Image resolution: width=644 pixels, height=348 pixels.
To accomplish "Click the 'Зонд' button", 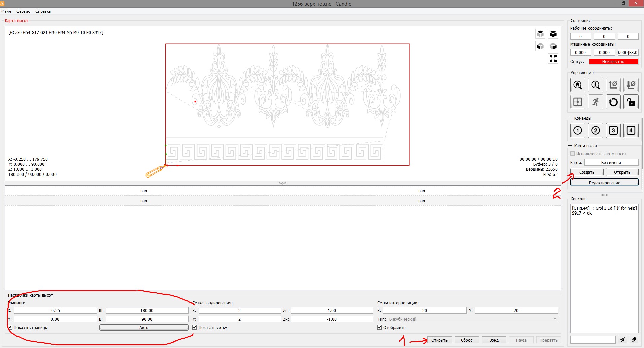I will tap(494, 340).
